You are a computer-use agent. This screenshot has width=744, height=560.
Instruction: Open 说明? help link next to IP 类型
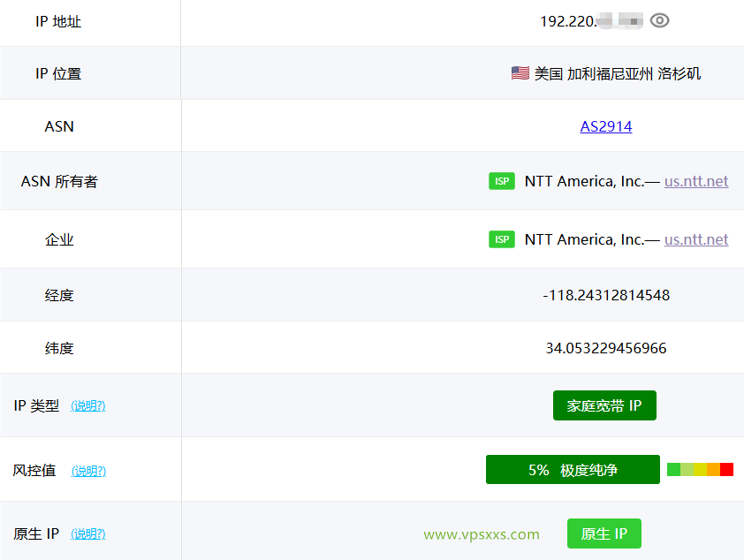click(x=87, y=406)
